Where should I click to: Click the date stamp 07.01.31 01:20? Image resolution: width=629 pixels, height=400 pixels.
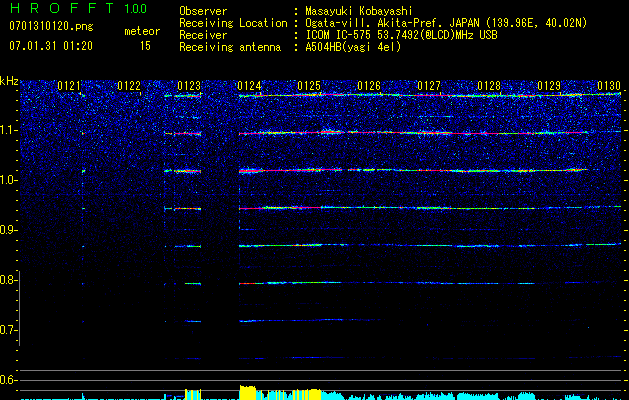point(51,45)
